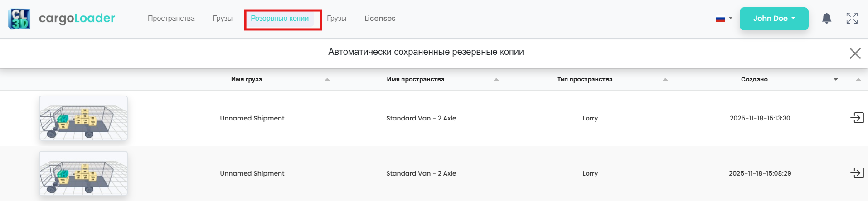
Task: Open Грузы right of Резервные копии
Action: [x=336, y=19]
